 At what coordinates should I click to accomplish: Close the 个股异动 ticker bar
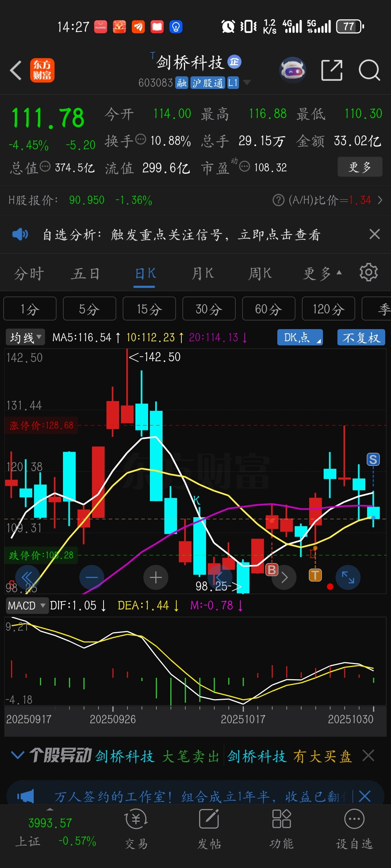(369, 755)
